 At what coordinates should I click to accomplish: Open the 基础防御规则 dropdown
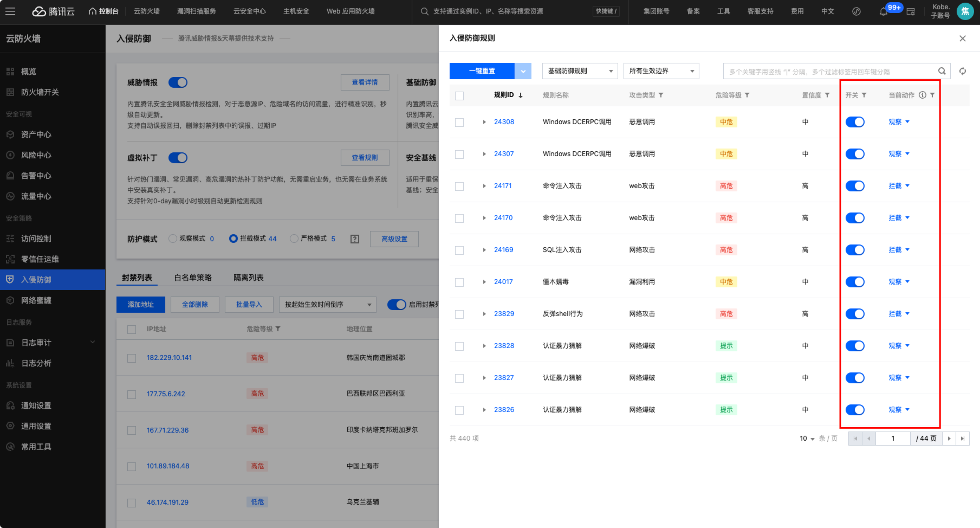pos(580,71)
